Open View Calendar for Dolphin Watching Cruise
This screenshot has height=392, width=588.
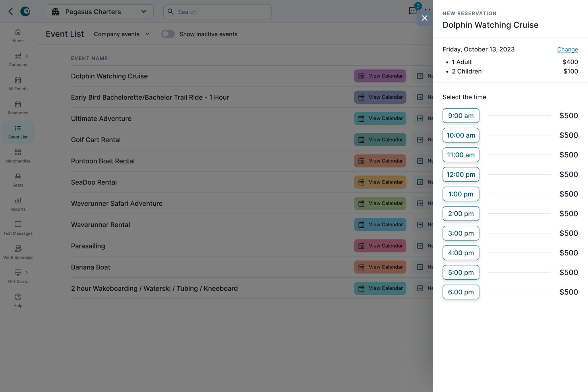click(x=380, y=76)
